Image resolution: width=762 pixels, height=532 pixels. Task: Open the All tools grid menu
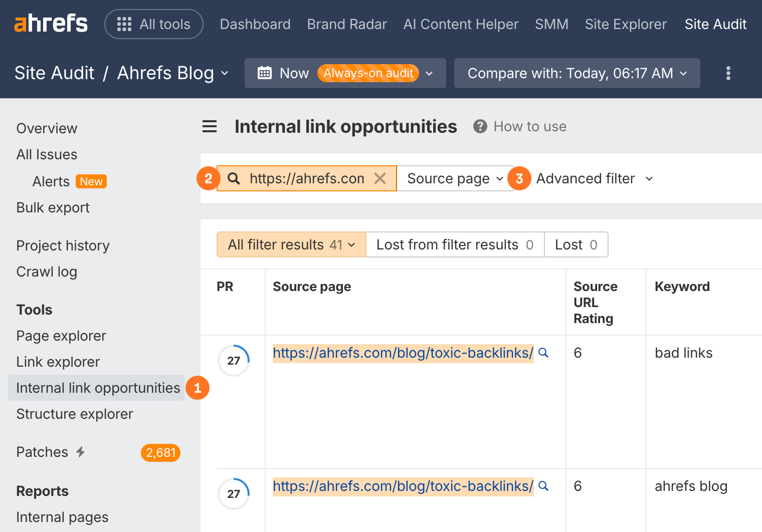tap(124, 24)
